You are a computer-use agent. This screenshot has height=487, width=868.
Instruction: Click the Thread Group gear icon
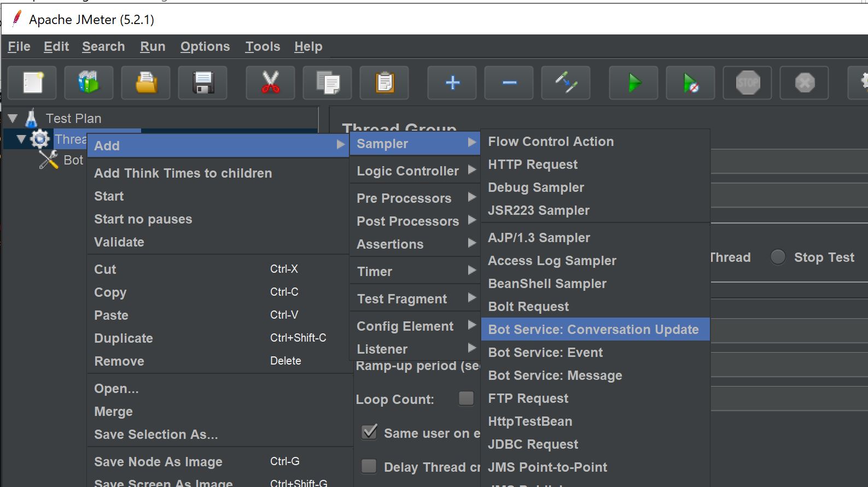click(39, 139)
